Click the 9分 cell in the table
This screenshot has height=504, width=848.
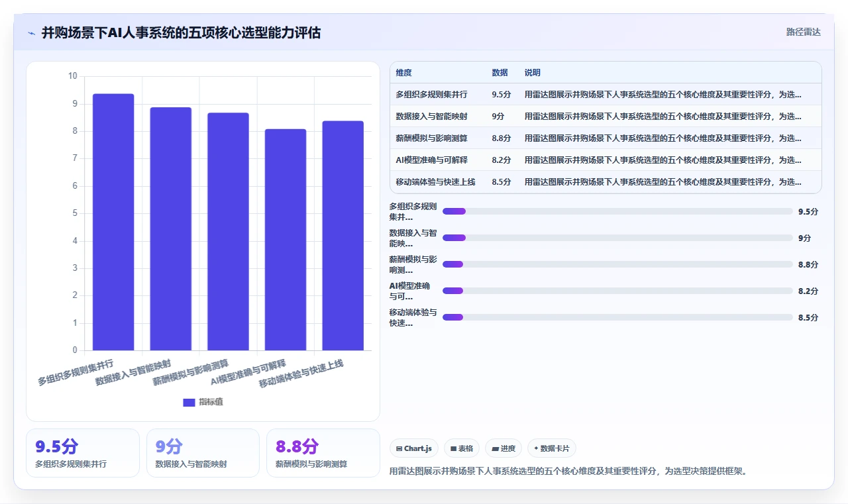498,117
